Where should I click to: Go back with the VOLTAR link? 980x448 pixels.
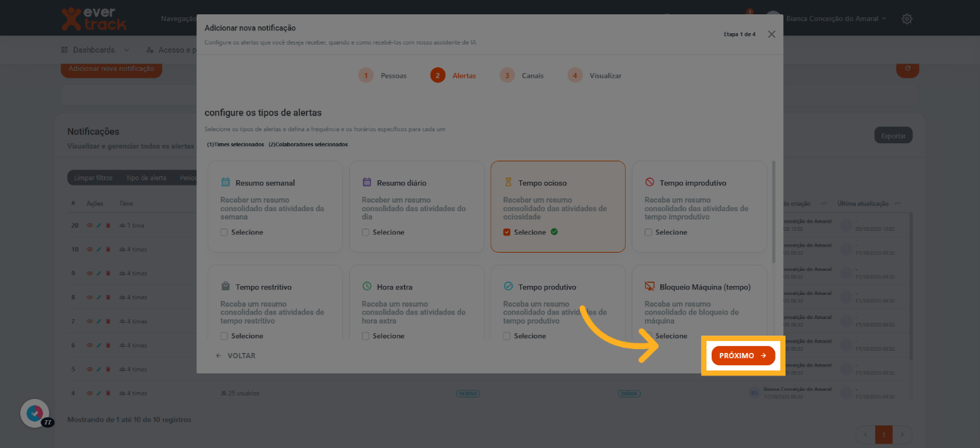click(x=235, y=355)
